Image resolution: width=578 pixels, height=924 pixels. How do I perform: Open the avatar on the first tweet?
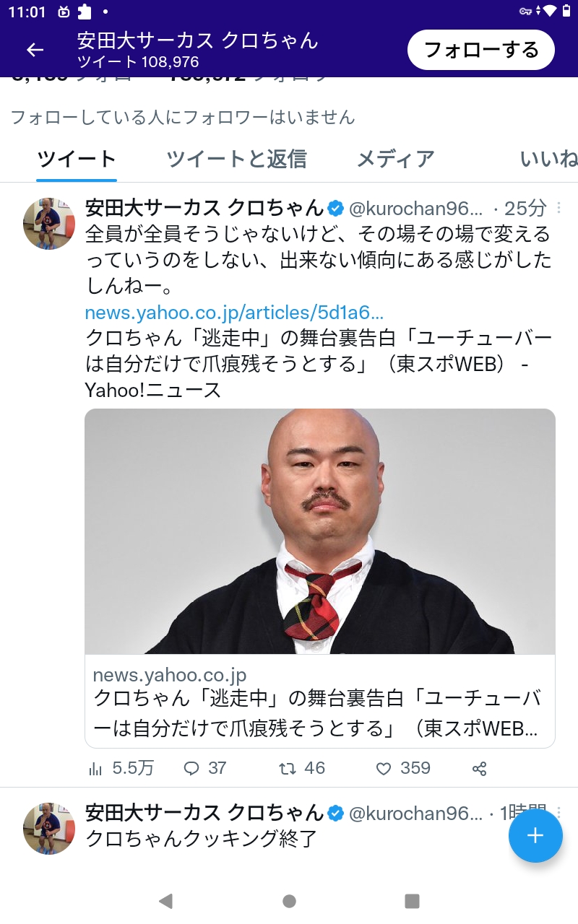click(x=49, y=223)
